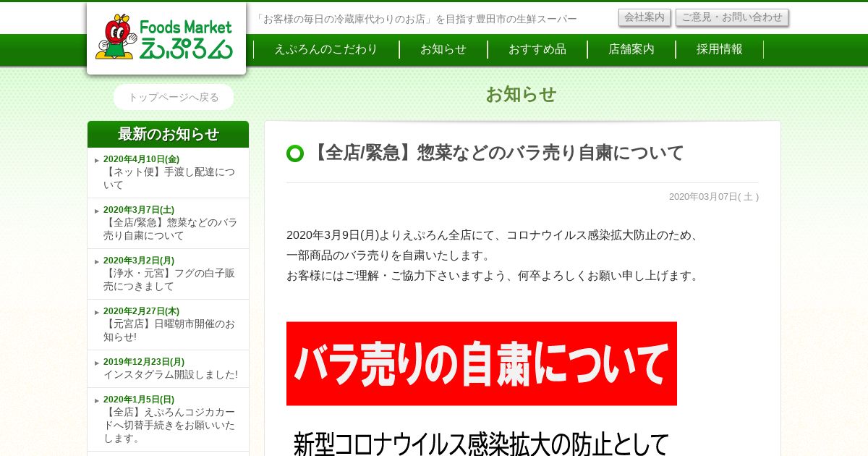Viewport: 868px width, 456px height.
Task: Click arrow bullet beside 2020年1月5日(日)
Action: 97,400
